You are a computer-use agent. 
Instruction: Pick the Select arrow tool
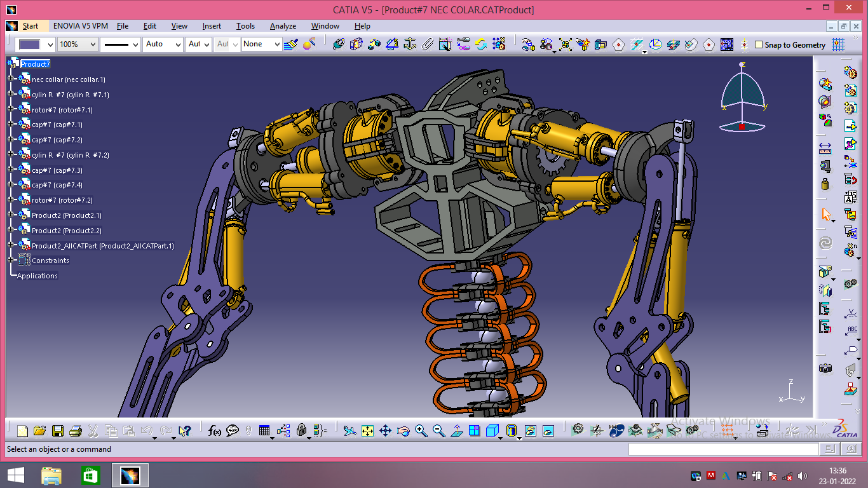(x=825, y=214)
